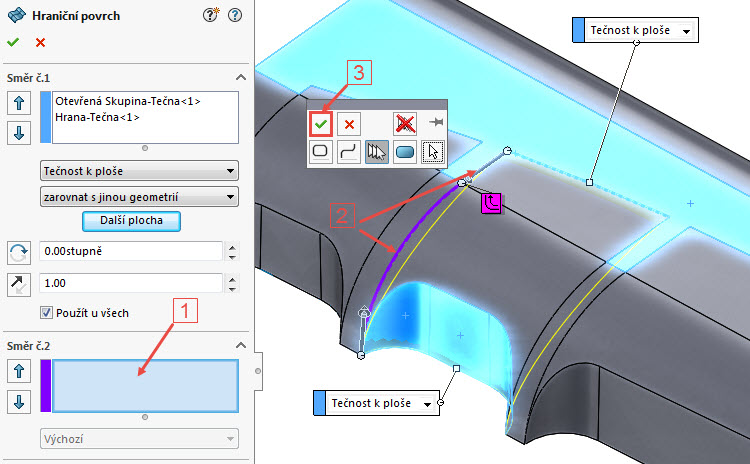750x464 pixels.
Task: Cancel Hraniční povrch with red X in panel
Action: (x=41, y=43)
